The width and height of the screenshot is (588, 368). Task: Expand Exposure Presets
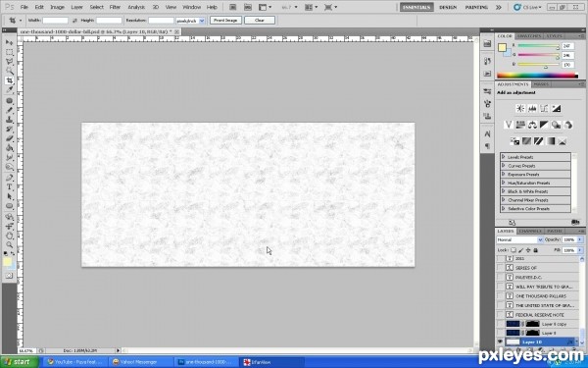coord(504,175)
